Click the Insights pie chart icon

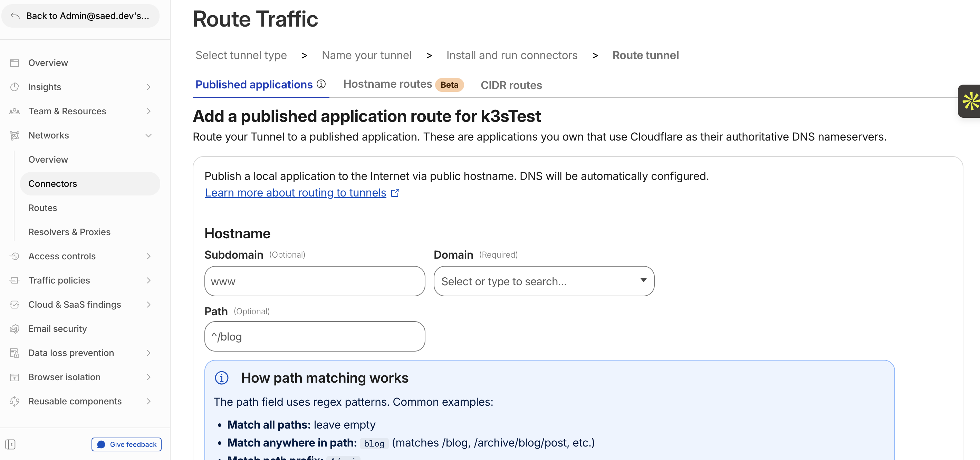click(15, 87)
